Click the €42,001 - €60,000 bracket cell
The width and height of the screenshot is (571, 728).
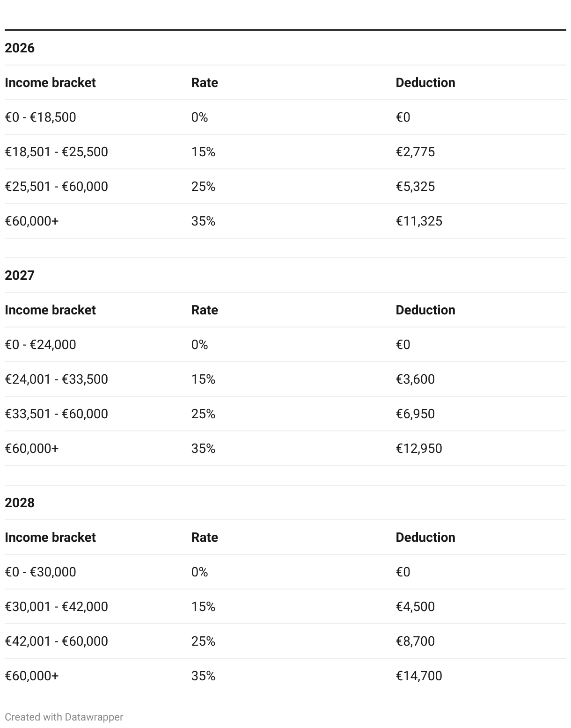(x=56, y=641)
